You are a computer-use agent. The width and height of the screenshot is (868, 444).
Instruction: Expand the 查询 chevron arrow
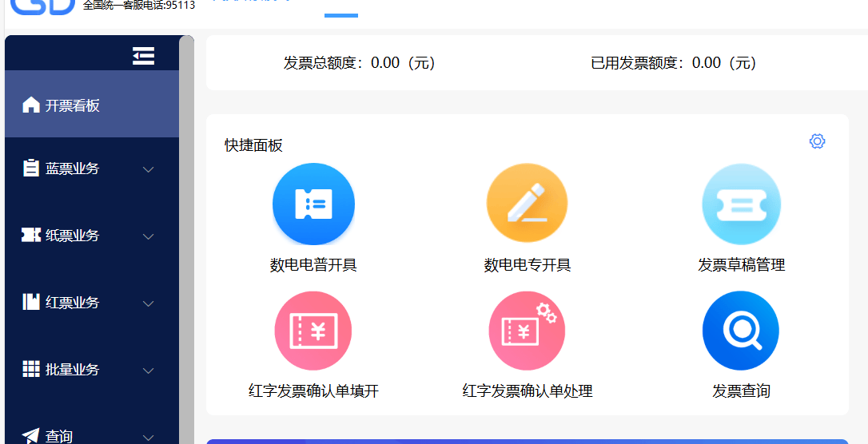coord(148,437)
